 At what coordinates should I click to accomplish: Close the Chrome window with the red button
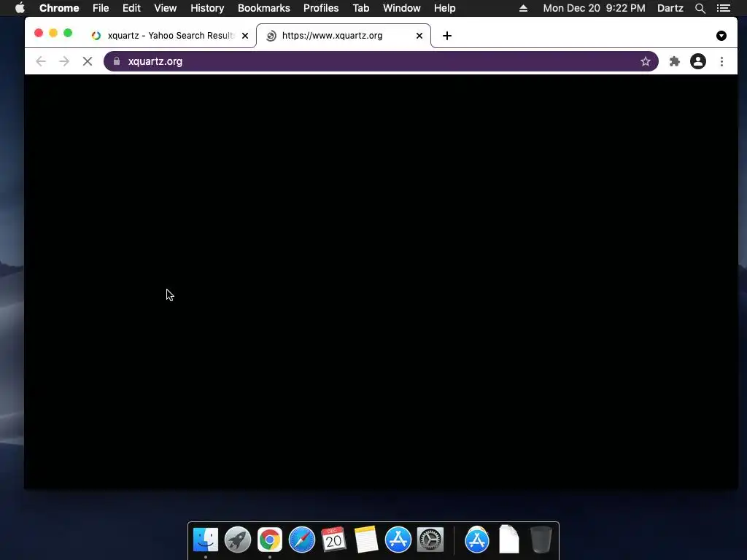39,33
